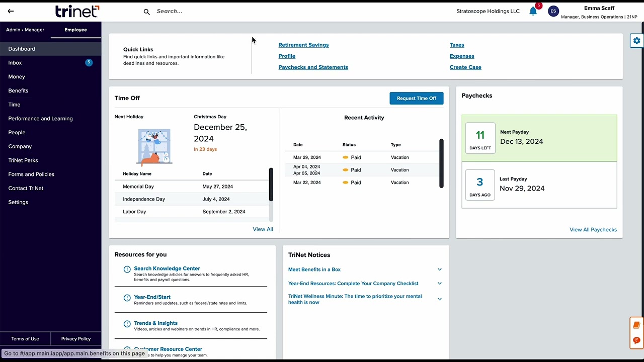Open Trends & Insights resource link
The width and height of the screenshot is (644, 362).
coord(155,323)
